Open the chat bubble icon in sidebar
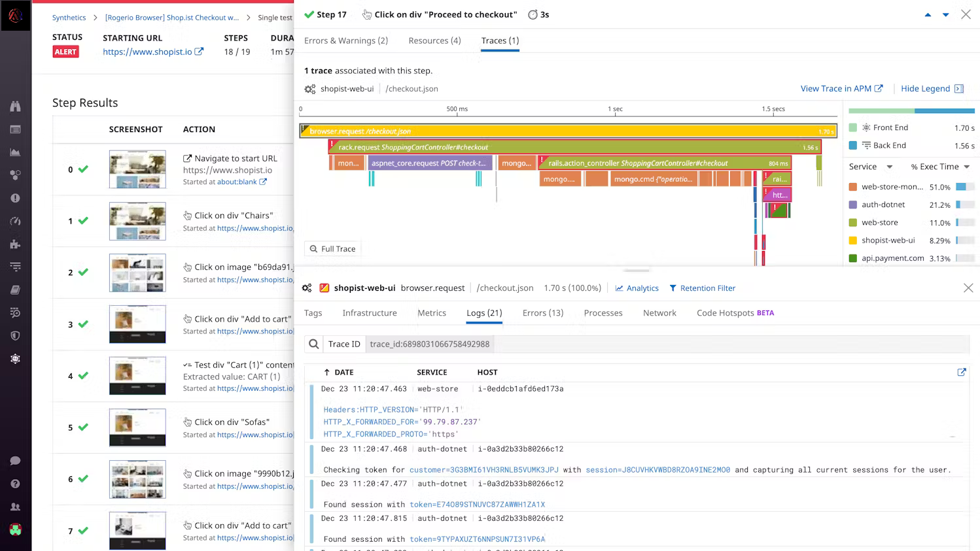This screenshot has height=551, width=980. click(15, 461)
